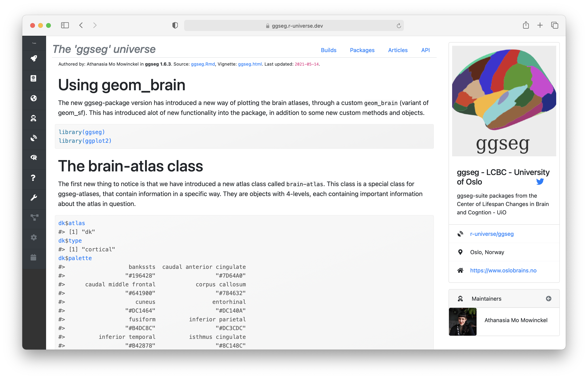
Task: Select the wrench tools icon in the sidebar
Action: click(x=34, y=197)
